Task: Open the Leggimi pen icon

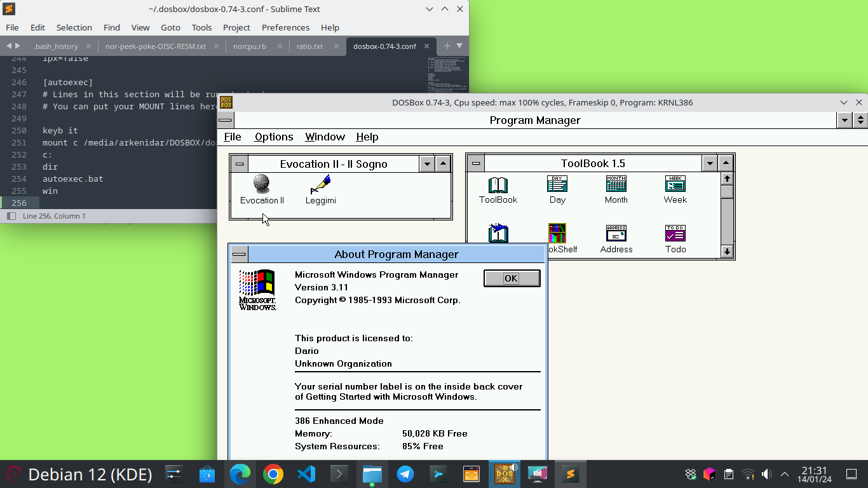Action: click(320, 184)
